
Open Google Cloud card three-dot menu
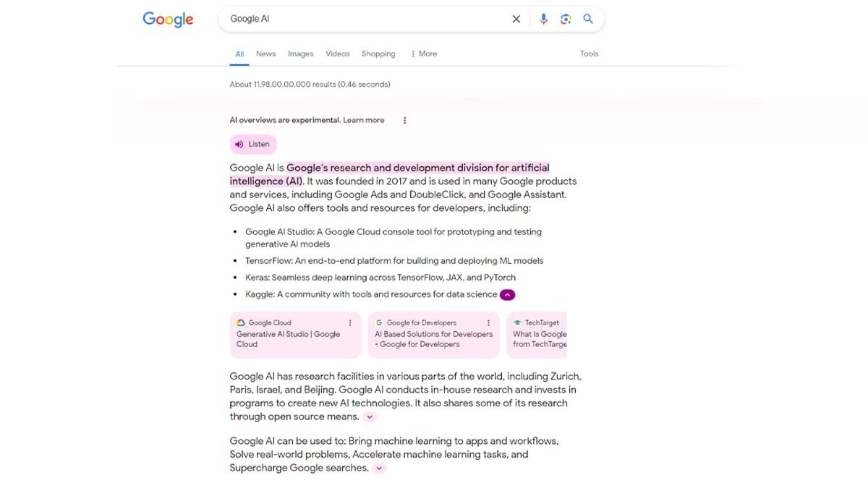coord(350,323)
